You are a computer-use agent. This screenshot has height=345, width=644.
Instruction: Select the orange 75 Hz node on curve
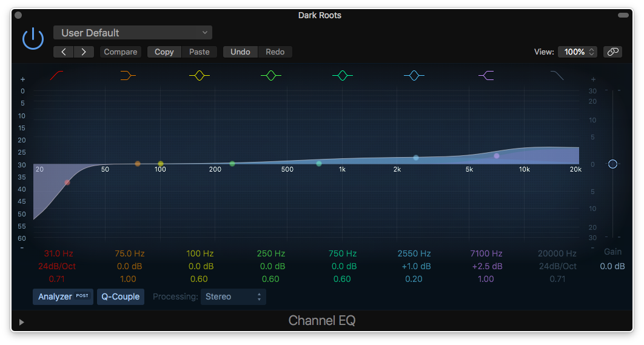(x=138, y=164)
